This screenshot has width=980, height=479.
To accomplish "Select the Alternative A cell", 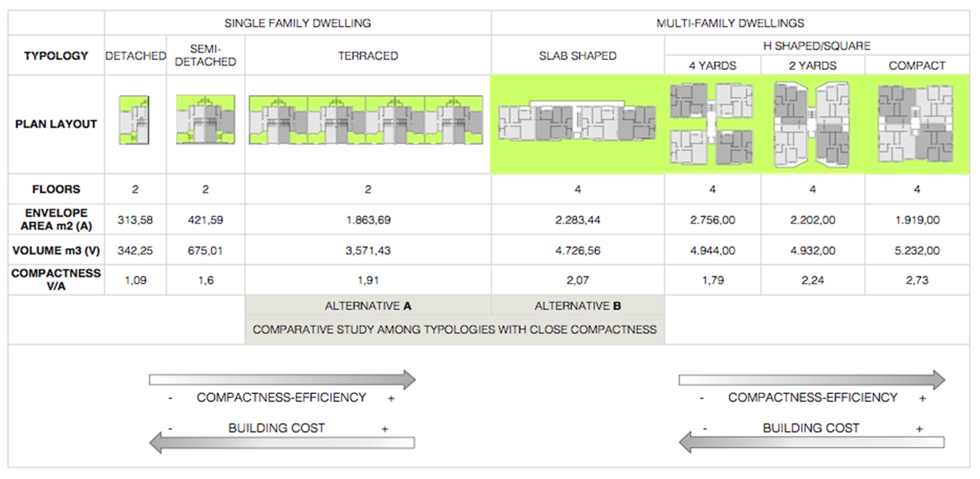I will tap(368, 306).
